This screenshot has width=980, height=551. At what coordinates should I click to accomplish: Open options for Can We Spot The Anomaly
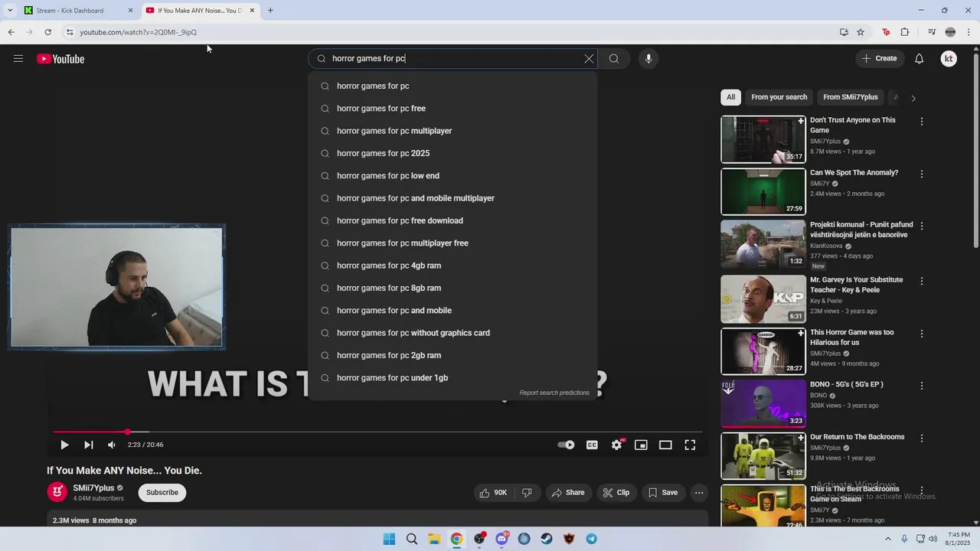(x=921, y=174)
